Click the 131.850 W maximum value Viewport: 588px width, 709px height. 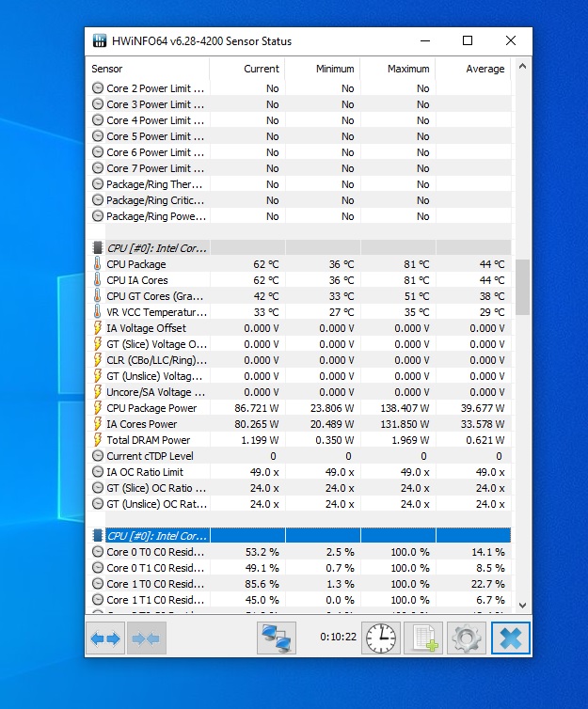point(405,424)
